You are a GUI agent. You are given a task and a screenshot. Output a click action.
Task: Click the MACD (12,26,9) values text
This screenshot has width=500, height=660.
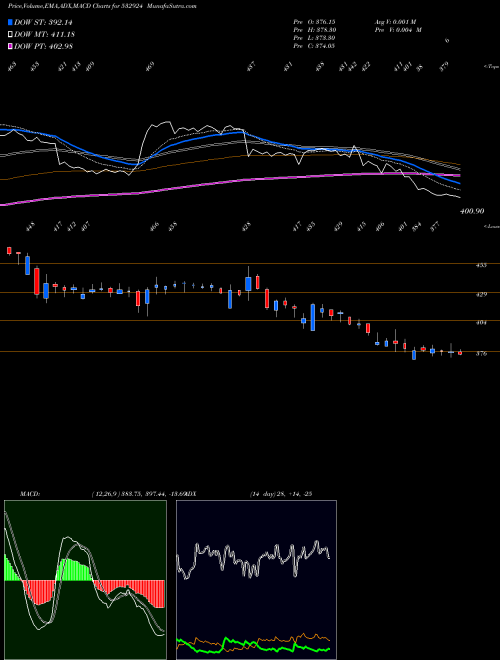pyautogui.click(x=138, y=494)
